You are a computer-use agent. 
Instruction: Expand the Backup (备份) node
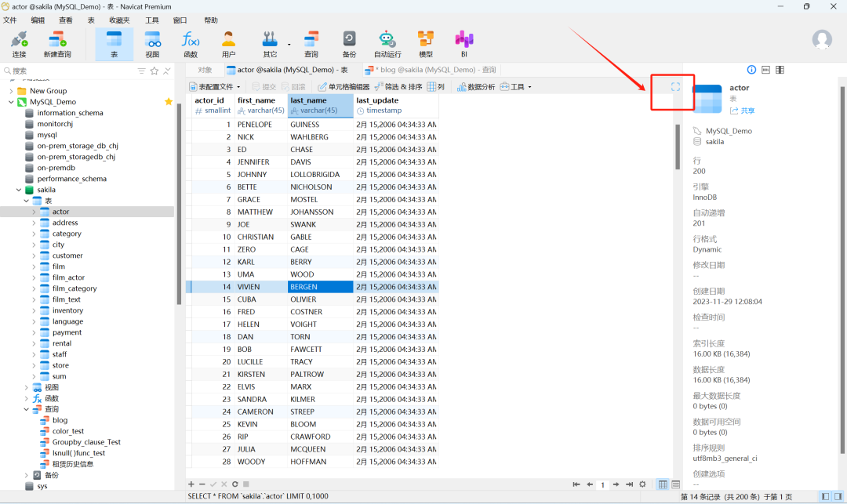pos(26,476)
